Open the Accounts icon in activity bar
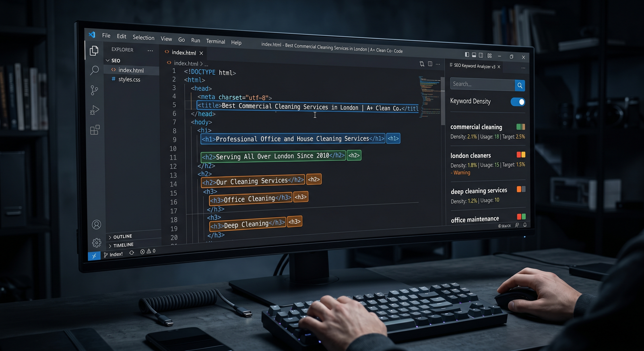The height and width of the screenshot is (351, 644). click(x=97, y=224)
